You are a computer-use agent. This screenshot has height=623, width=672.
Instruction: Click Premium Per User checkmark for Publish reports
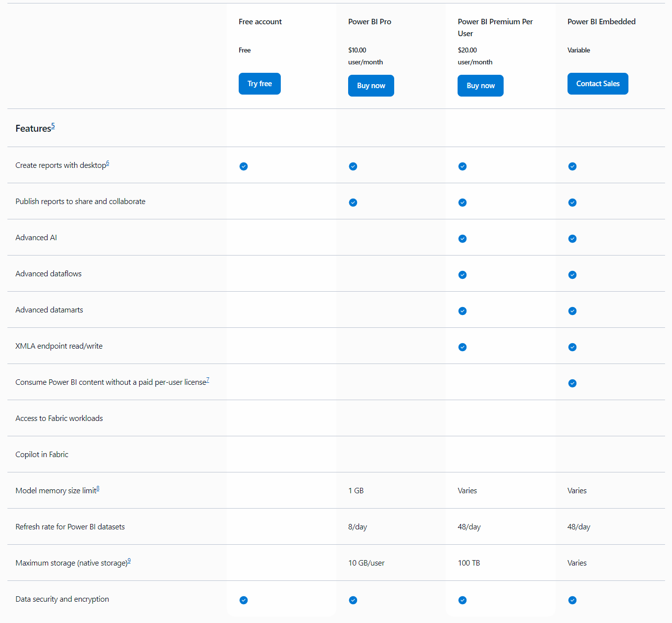coord(463,203)
